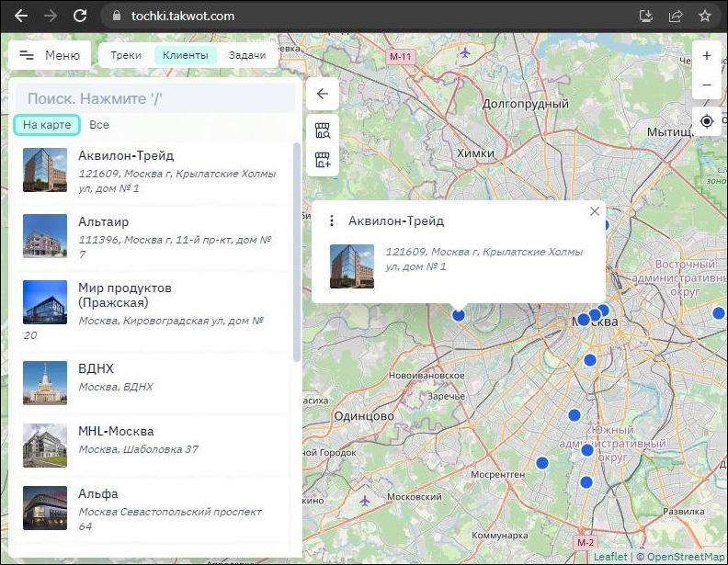Select the Клиенты tab
This screenshot has height=565, width=728.
186,55
